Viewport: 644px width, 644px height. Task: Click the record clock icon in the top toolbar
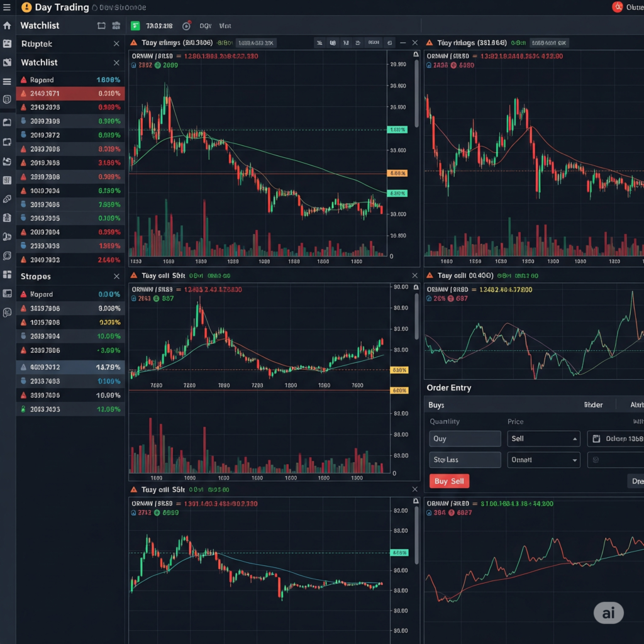click(x=186, y=26)
